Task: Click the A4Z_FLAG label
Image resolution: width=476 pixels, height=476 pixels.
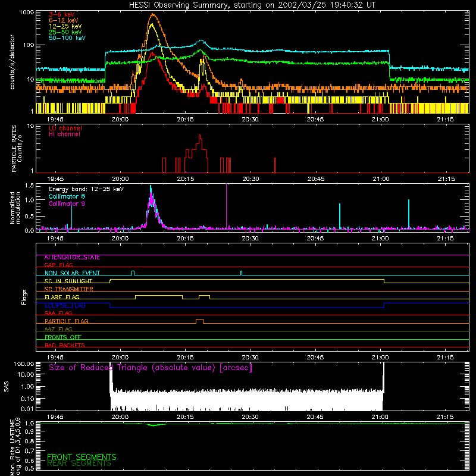Action: [58, 329]
